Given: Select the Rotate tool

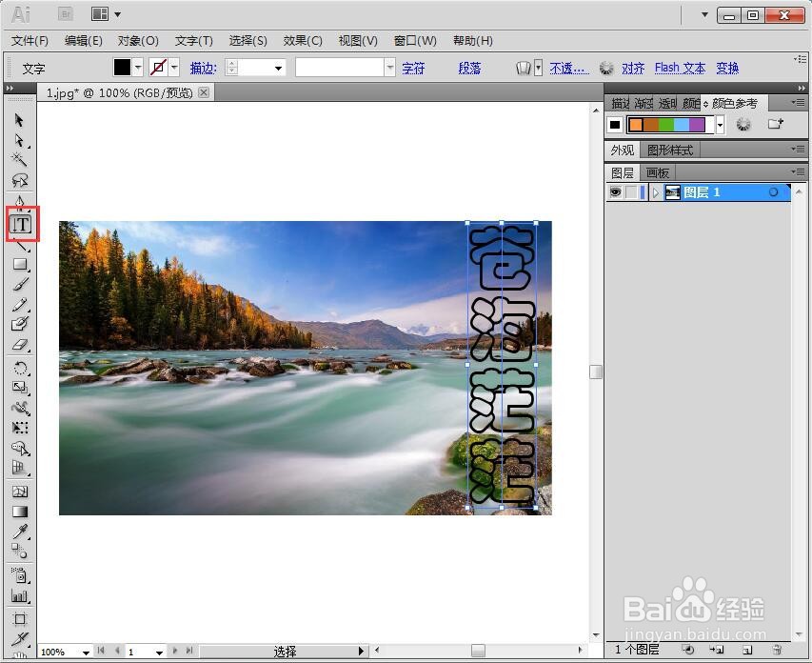Looking at the screenshot, I should [x=20, y=368].
